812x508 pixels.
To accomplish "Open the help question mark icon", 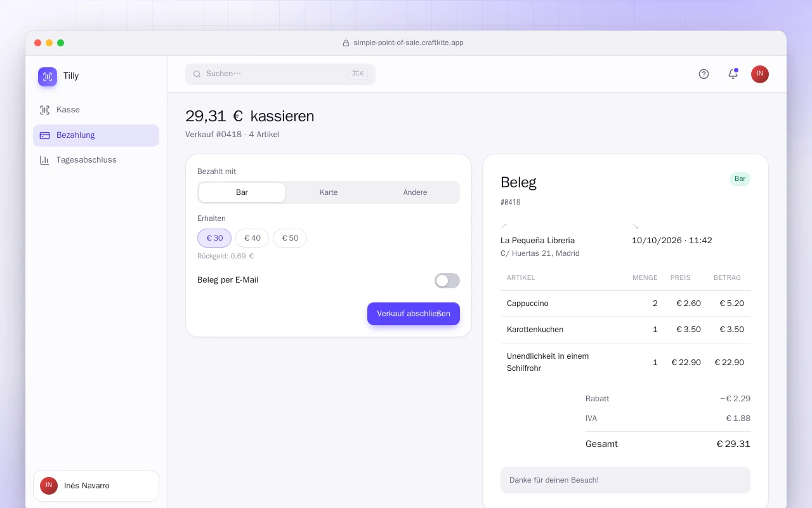I will tap(704, 74).
